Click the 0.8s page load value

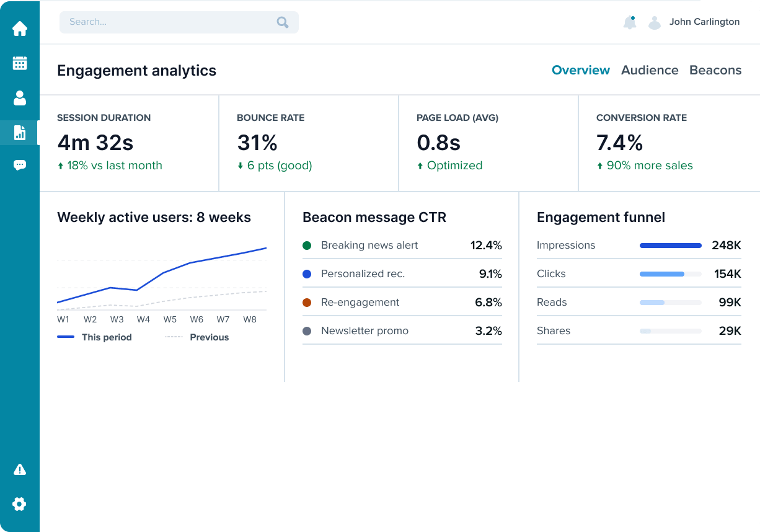[x=439, y=143]
